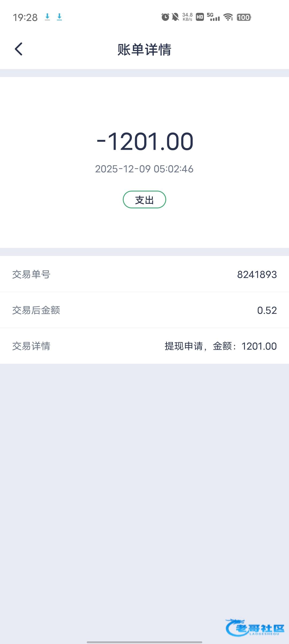Viewport: 289px width, 644px height.
Task: Tap the 账单详情 page title
Action: tap(144, 50)
